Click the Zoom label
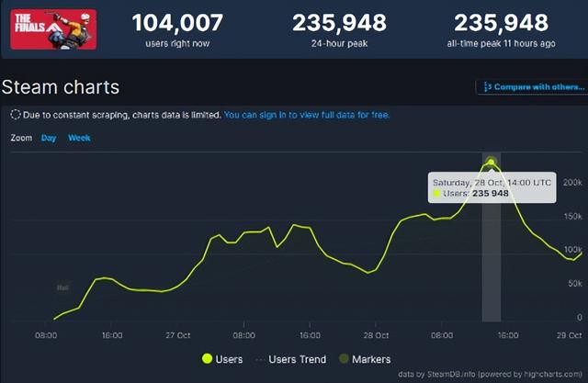This screenshot has height=383, width=588. point(21,138)
